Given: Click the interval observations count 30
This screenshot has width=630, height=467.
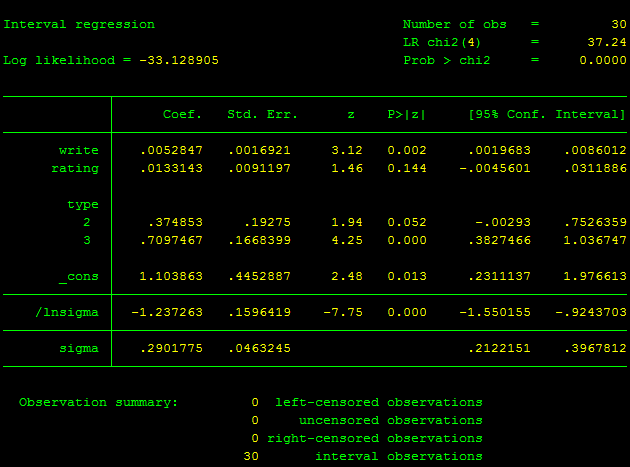Looking at the screenshot, I should click(x=251, y=456).
